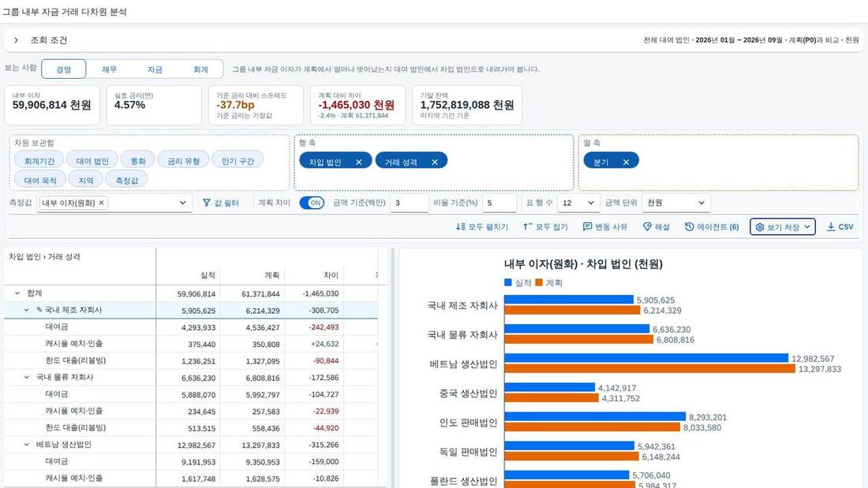The width and height of the screenshot is (868, 488).
Task: Switch to the 회계 viewer tab
Action: pyautogui.click(x=200, y=69)
